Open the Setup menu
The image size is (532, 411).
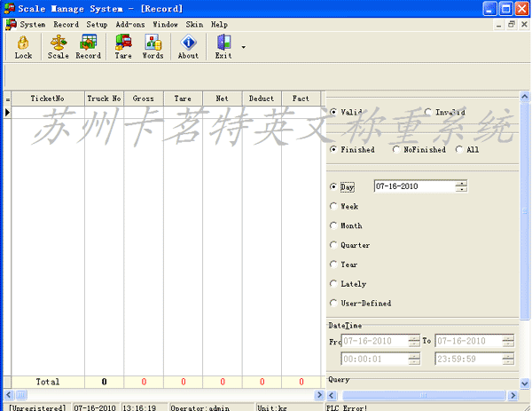97,25
